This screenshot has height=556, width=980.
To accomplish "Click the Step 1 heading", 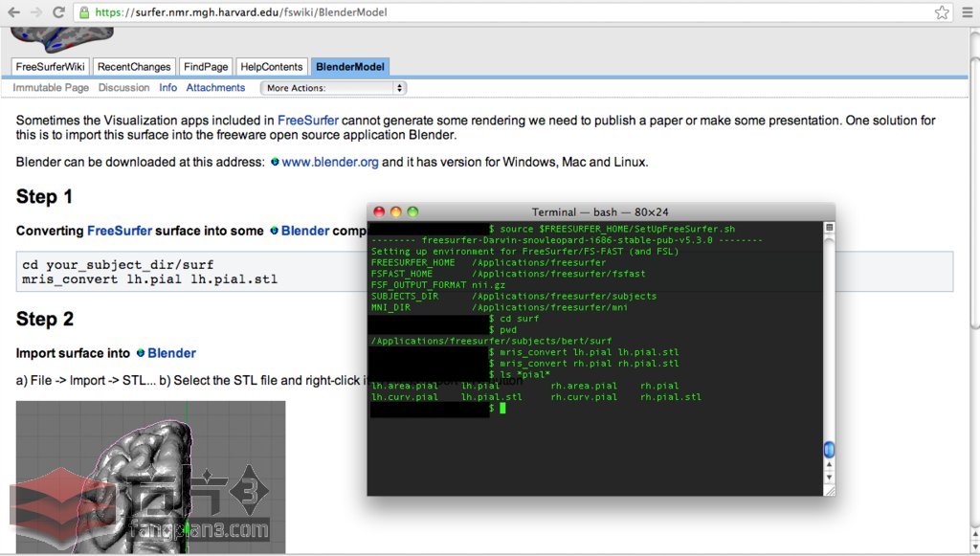I will pyautogui.click(x=44, y=197).
